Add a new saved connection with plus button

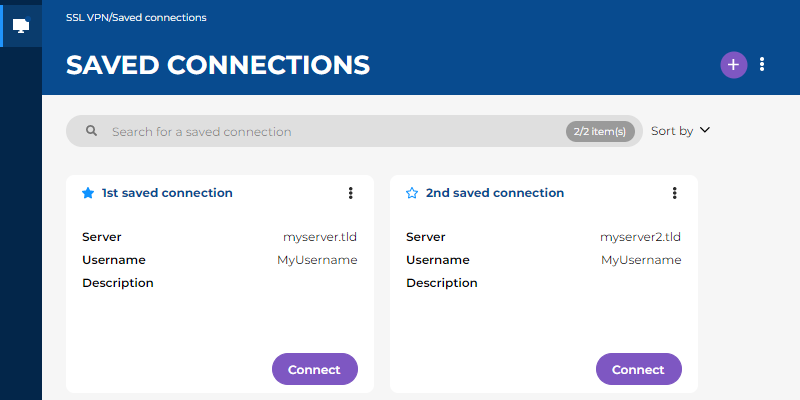coord(733,64)
